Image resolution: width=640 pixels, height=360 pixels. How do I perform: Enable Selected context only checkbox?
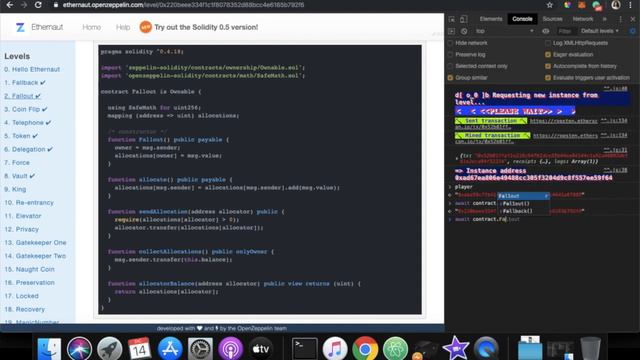451,66
